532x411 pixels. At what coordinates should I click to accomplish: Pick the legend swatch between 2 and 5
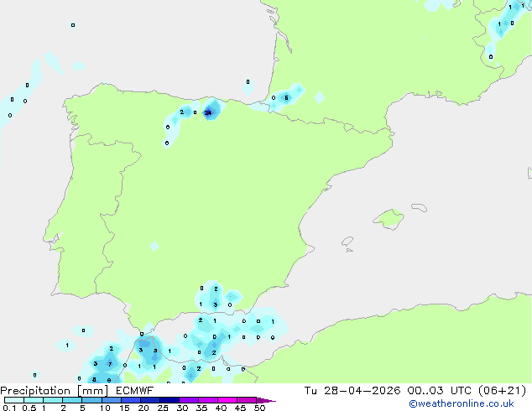(72, 400)
